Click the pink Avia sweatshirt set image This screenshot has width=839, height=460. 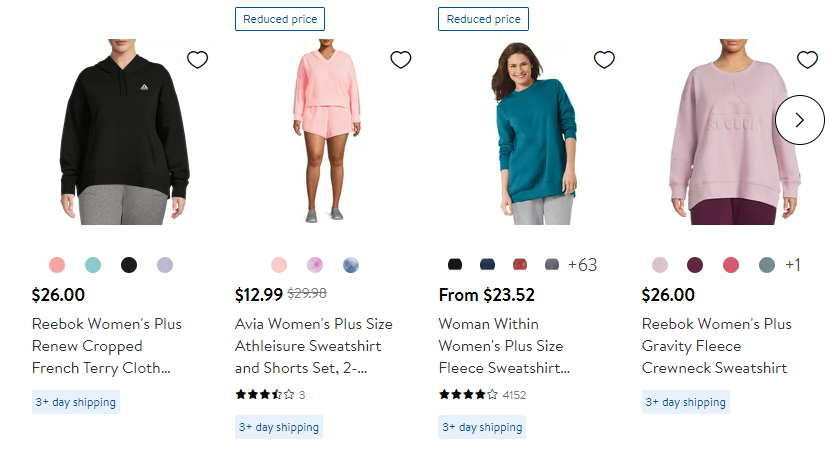click(x=331, y=130)
